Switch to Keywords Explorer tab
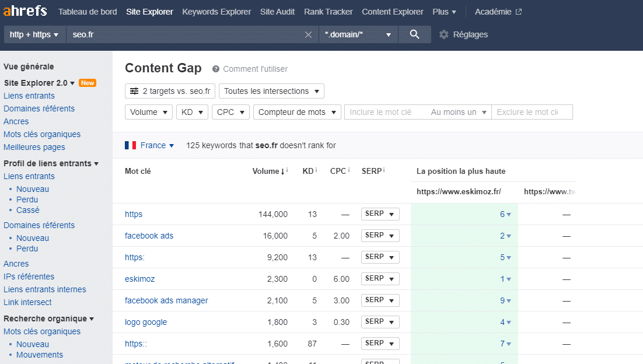The width and height of the screenshot is (643, 364). (x=216, y=12)
